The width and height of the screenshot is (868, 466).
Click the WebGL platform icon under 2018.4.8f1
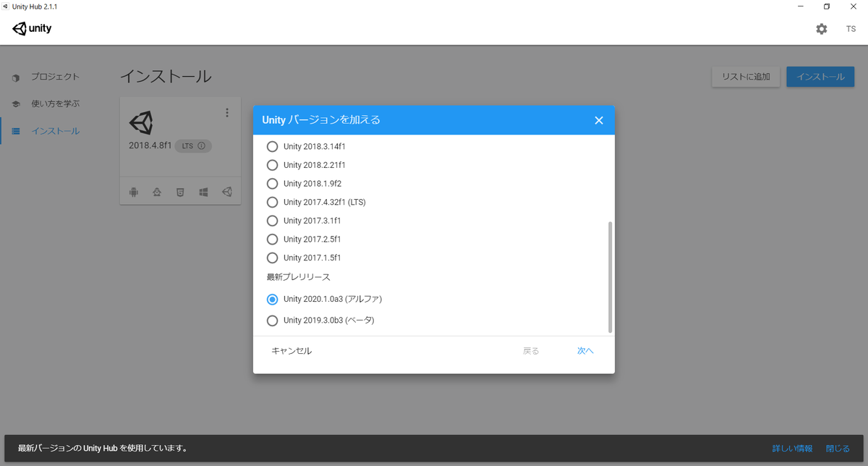[x=180, y=192]
